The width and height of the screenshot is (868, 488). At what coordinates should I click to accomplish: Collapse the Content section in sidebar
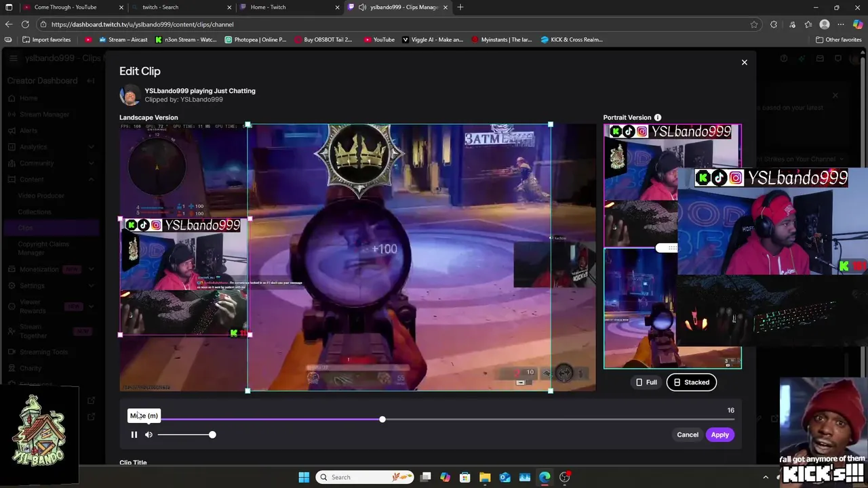click(91, 180)
